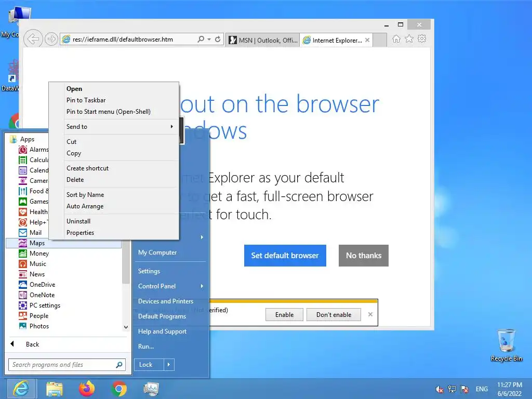This screenshot has height=399, width=532.
Task: Choose Create shortcut
Action: (x=87, y=168)
